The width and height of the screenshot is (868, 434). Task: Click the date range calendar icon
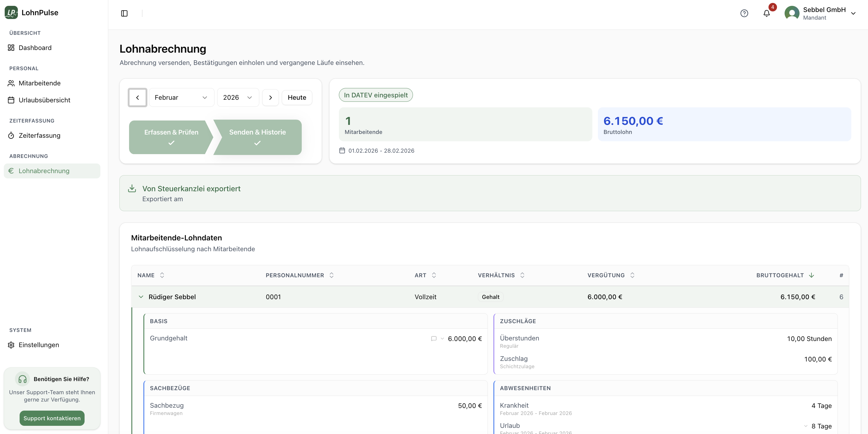(342, 151)
